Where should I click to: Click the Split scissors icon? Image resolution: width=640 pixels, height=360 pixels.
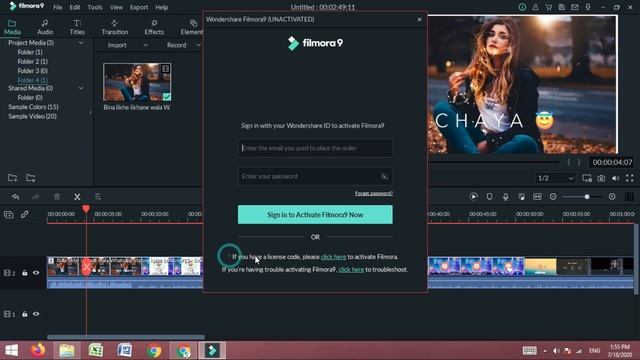tap(77, 197)
